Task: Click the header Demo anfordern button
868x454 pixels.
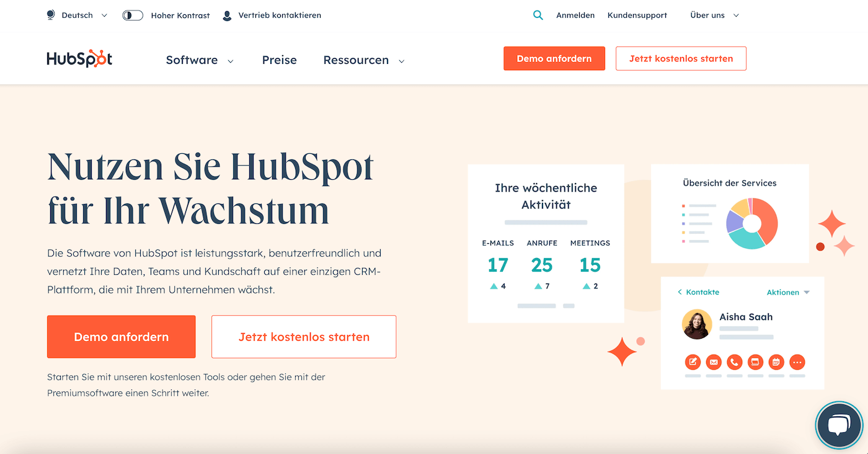Action: (x=554, y=58)
